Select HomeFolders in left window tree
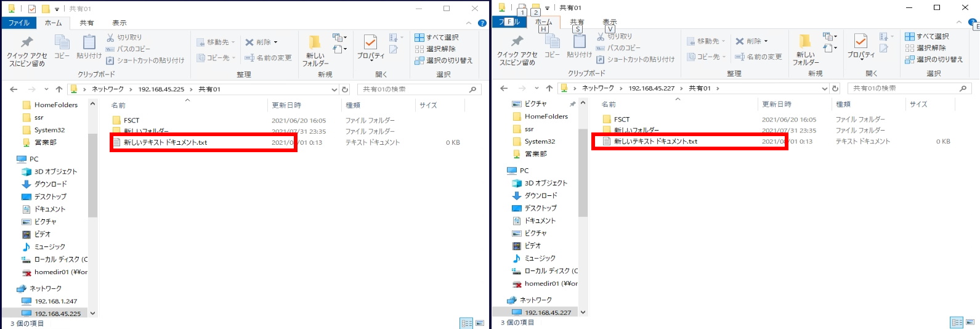 point(56,105)
